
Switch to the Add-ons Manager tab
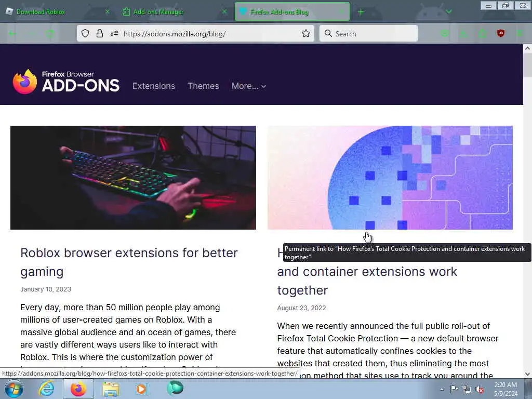click(175, 12)
